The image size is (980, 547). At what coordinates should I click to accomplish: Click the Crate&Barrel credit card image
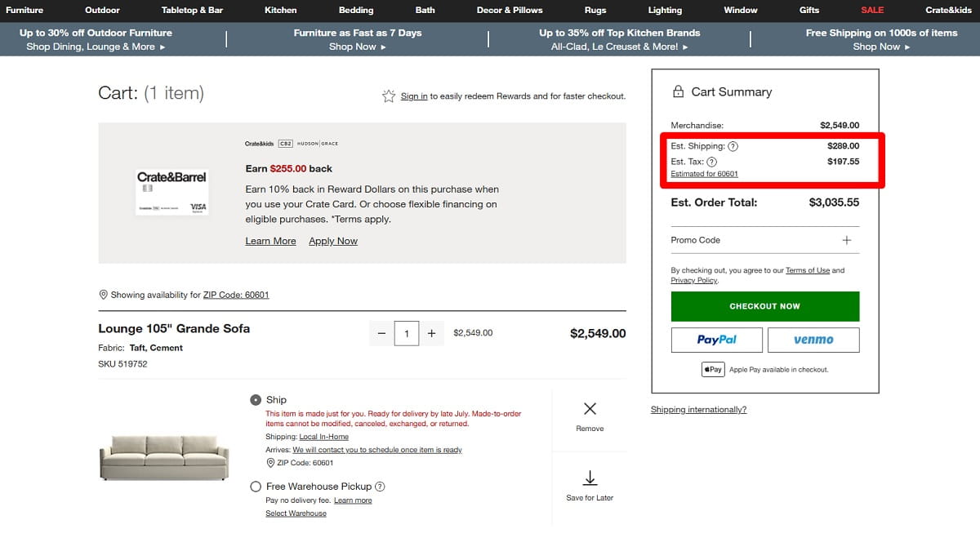click(x=171, y=193)
